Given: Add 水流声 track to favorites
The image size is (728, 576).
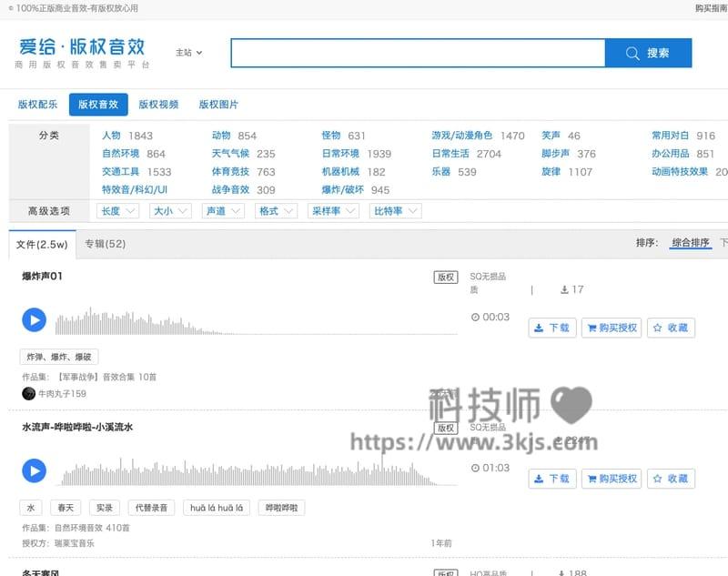Looking at the screenshot, I should [672, 479].
